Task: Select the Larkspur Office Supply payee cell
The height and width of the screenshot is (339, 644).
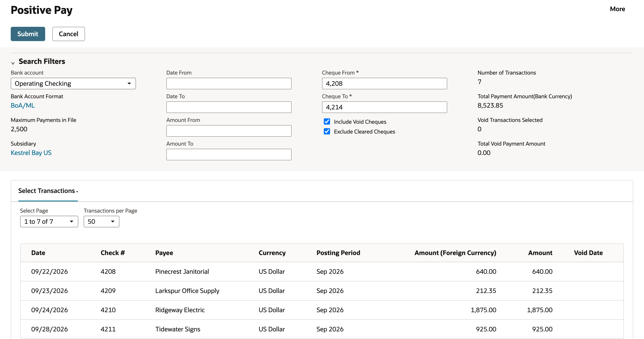Action: click(187, 291)
